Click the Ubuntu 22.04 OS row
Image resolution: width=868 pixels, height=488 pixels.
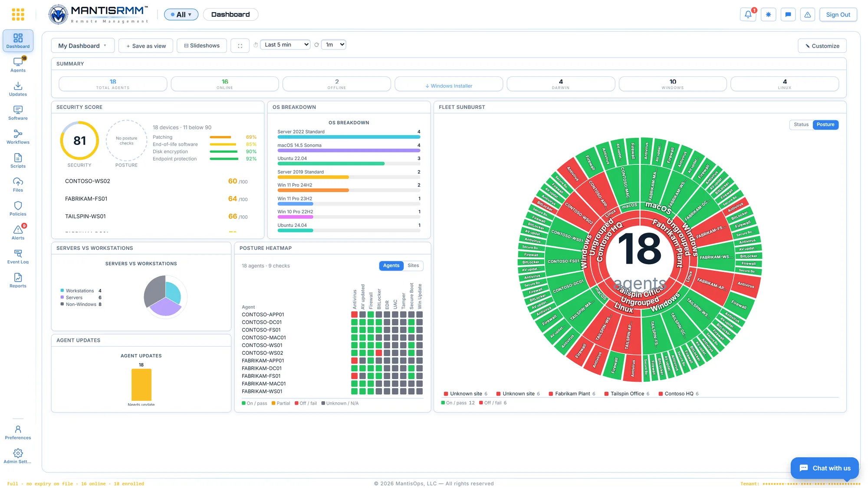(x=349, y=161)
